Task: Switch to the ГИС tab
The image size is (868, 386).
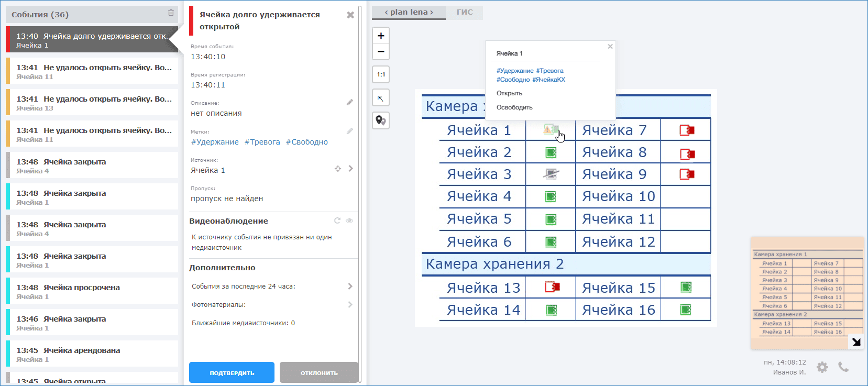Action: tap(464, 12)
